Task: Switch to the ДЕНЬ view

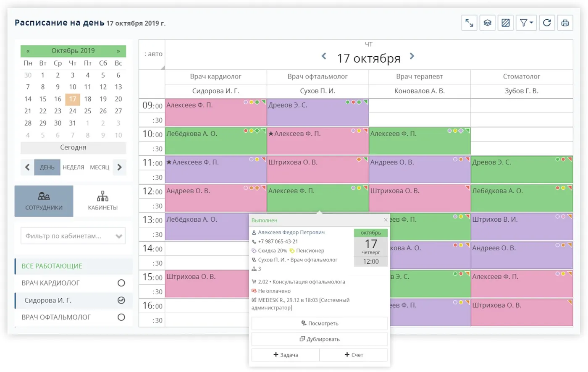Action: coord(47,167)
